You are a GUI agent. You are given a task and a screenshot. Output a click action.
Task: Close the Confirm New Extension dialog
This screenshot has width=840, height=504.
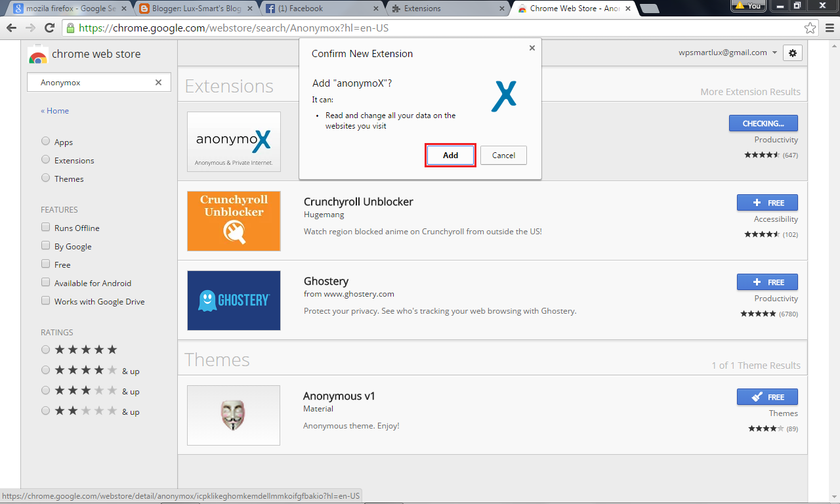(x=532, y=48)
